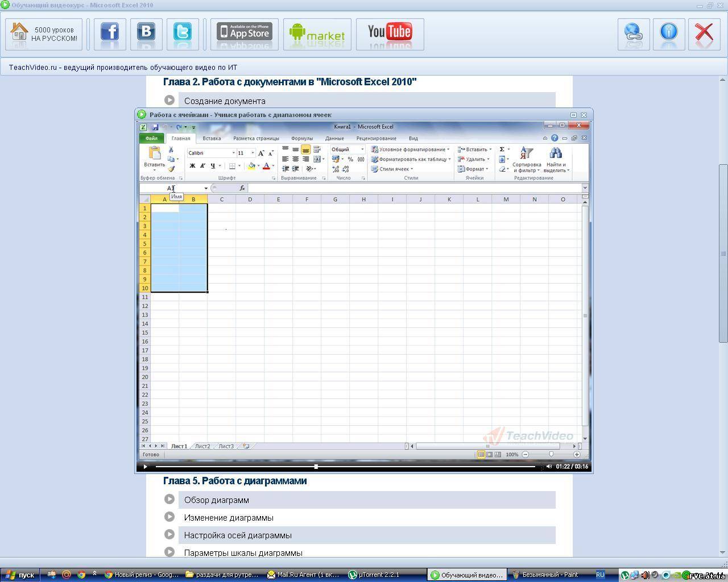Click the video progress bar marker
This screenshot has width=728, height=582.
point(316,467)
